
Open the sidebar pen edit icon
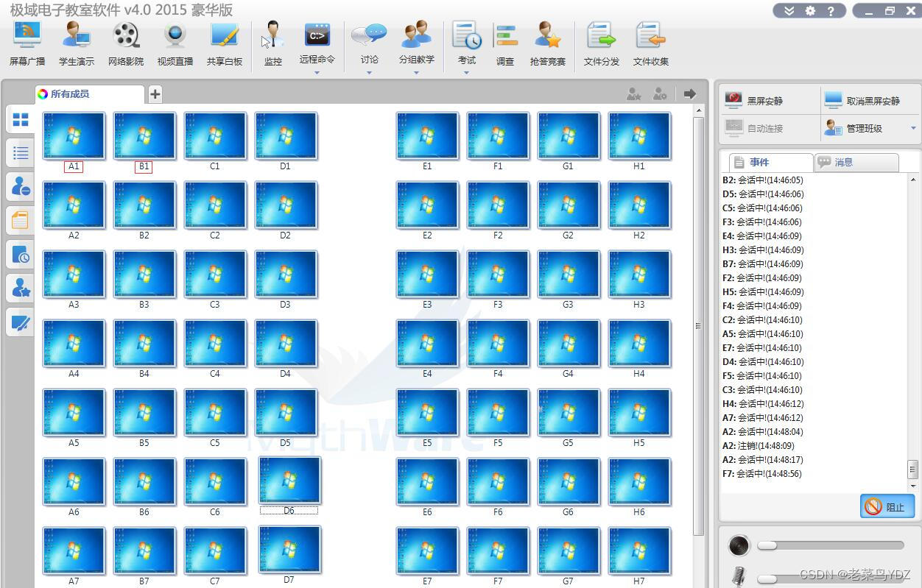pos(20,322)
